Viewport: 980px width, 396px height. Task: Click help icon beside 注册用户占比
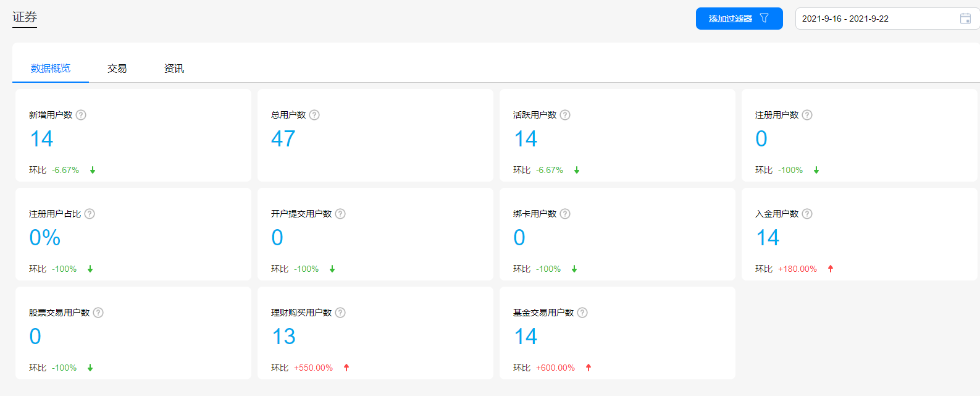click(90, 214)
